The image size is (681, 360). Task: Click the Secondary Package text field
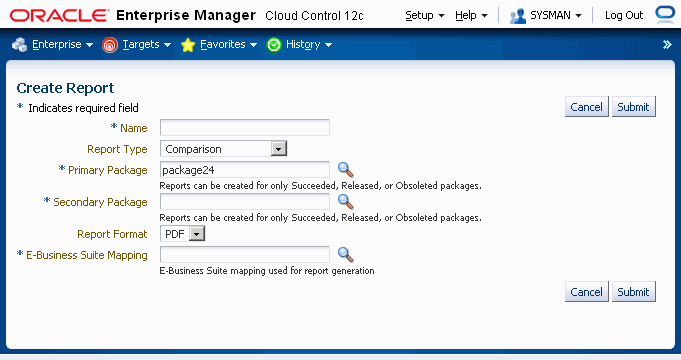245,202
